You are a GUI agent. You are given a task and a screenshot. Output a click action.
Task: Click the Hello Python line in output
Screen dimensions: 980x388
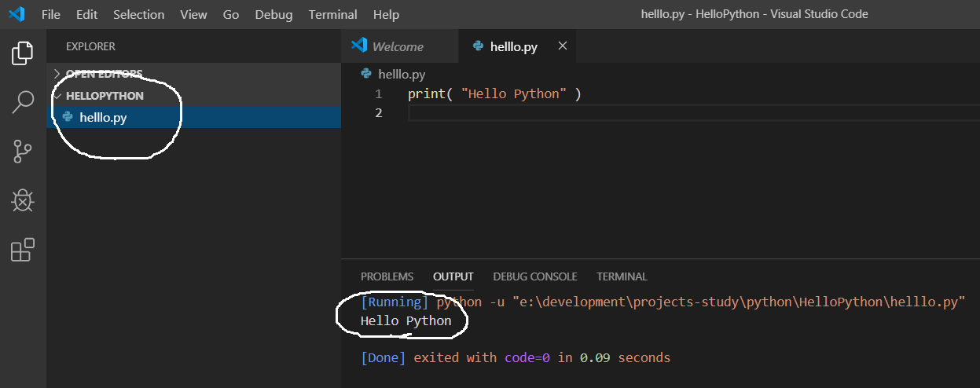coord(406,320)
